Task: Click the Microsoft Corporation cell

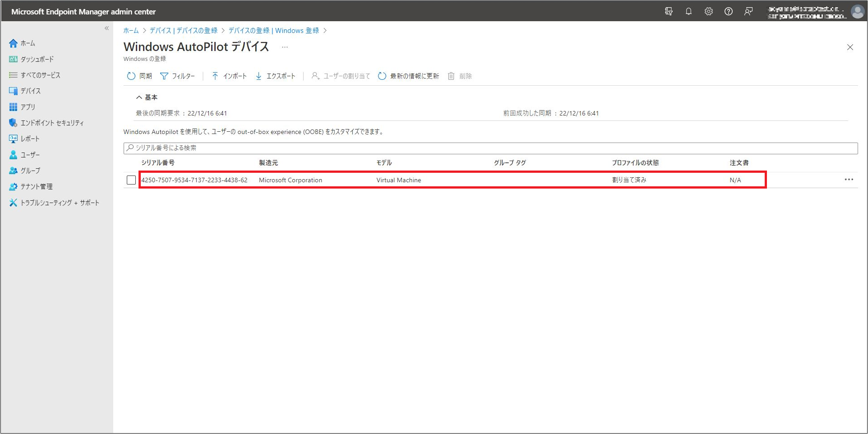Action: (291, 180)
